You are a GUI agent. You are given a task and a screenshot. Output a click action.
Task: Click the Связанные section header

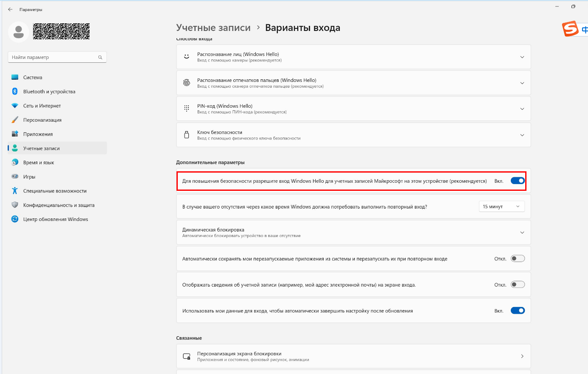(x=189, y=338)
